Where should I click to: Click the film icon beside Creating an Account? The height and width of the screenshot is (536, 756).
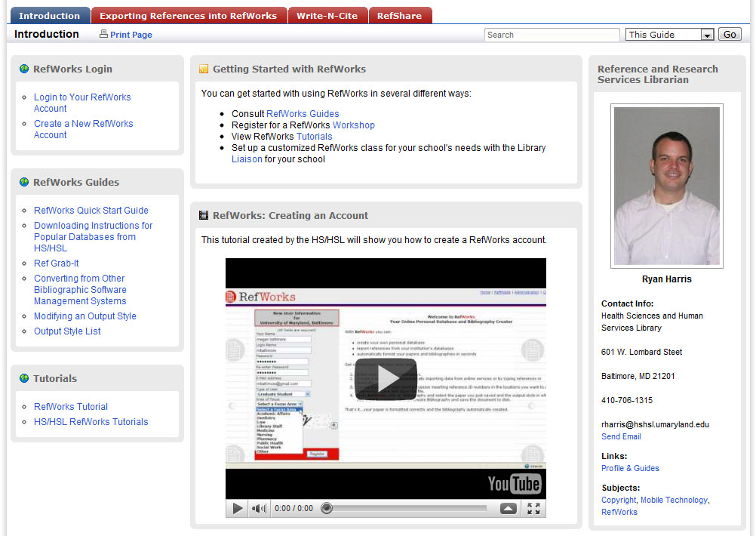204,216
